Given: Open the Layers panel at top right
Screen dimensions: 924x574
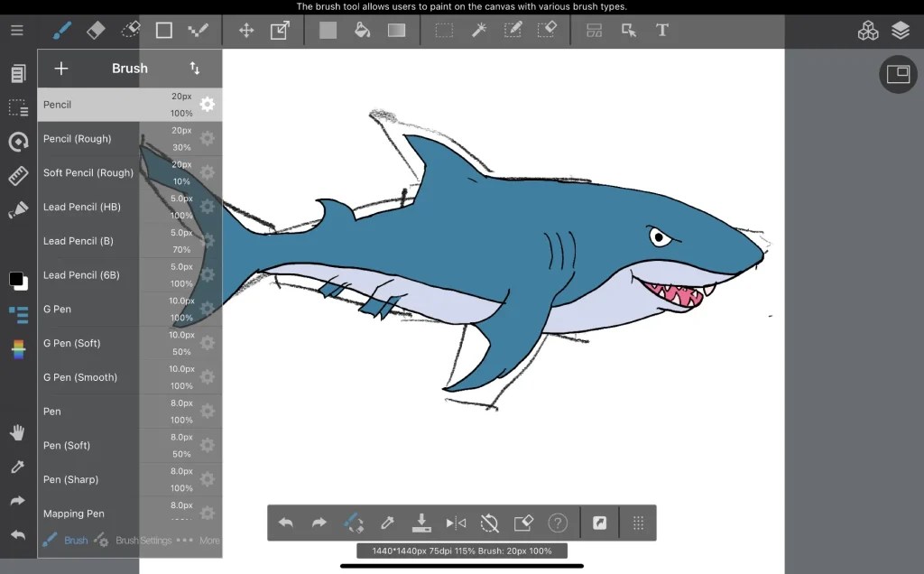Looking at the screenshot, I should coord(900,30).
